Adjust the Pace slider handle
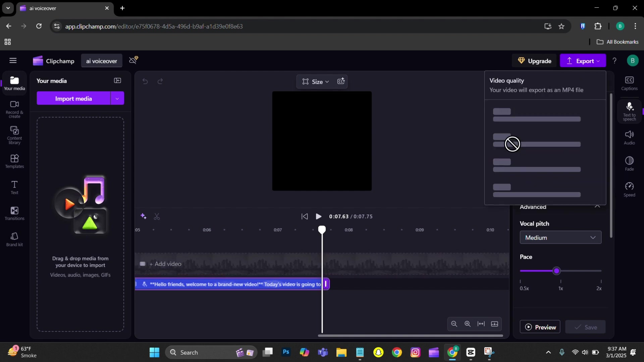Screen dimensions: 644x362 [x=557, y=271]
